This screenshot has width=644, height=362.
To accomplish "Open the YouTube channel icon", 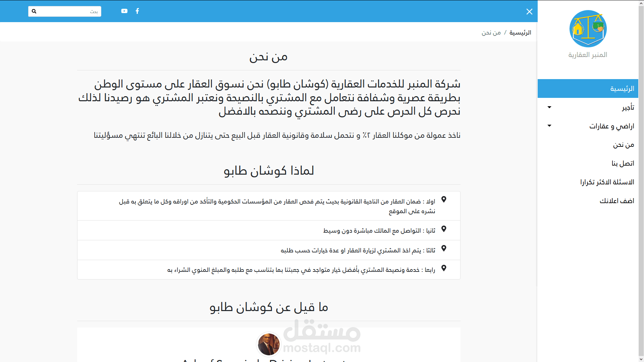I will click(x=124, y=11).
